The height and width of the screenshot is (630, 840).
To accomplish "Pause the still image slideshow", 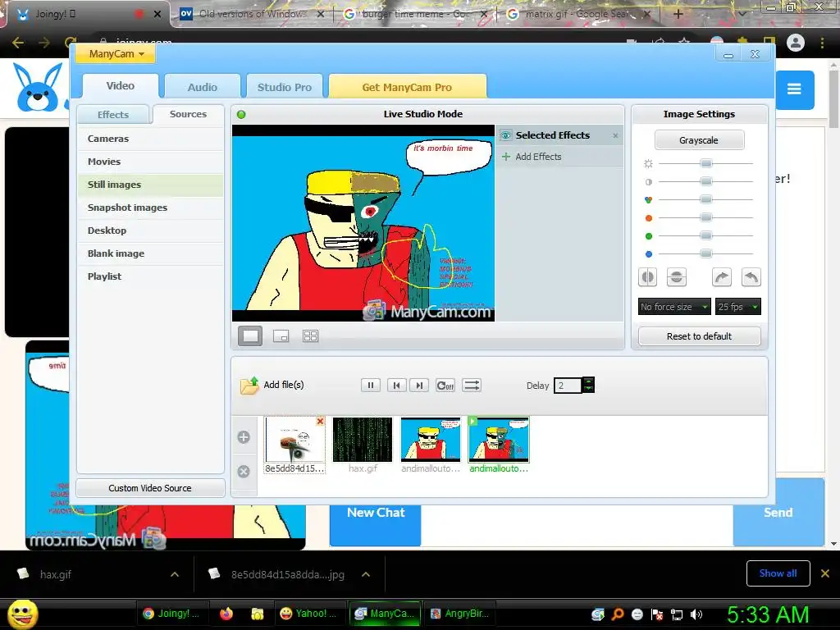I will pyautogui.click(x=371, y=386).
